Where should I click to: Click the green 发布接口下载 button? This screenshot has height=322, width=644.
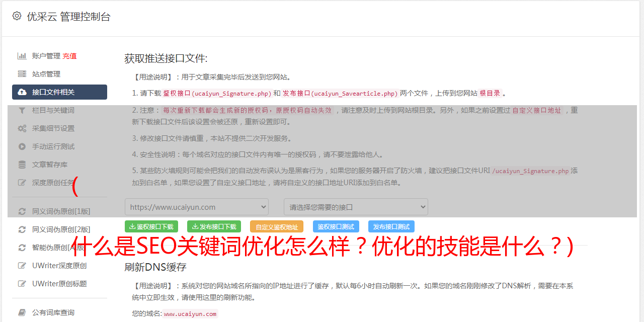pos(214,226)
